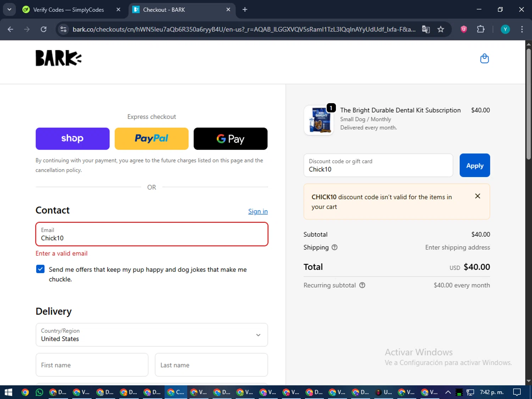Bookmark this page with the star
532x399 pixels.
click(x=441, y=29)
